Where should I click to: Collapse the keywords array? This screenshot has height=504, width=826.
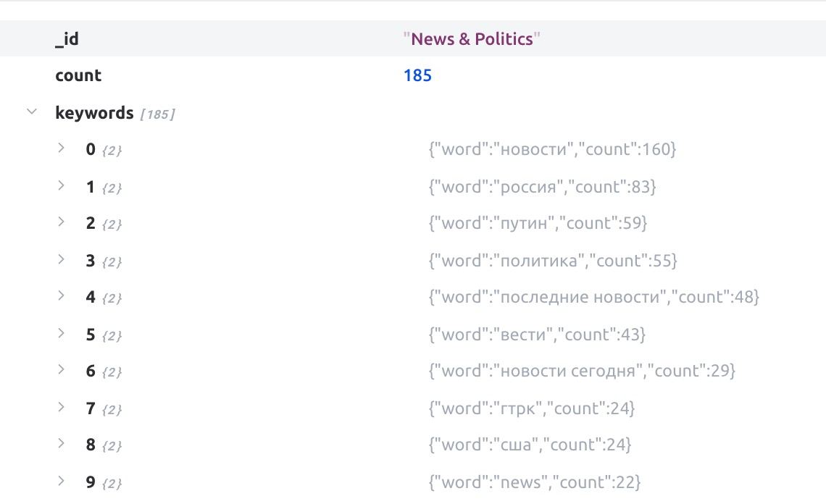[x=32, y=112]
